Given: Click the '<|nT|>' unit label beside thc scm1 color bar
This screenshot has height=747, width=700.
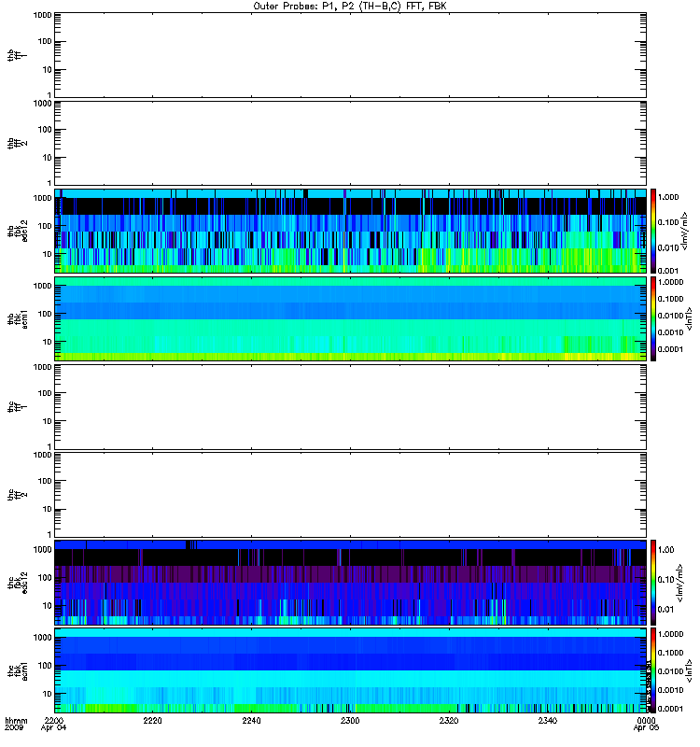Looking at the screenshot, I should 689,671.
